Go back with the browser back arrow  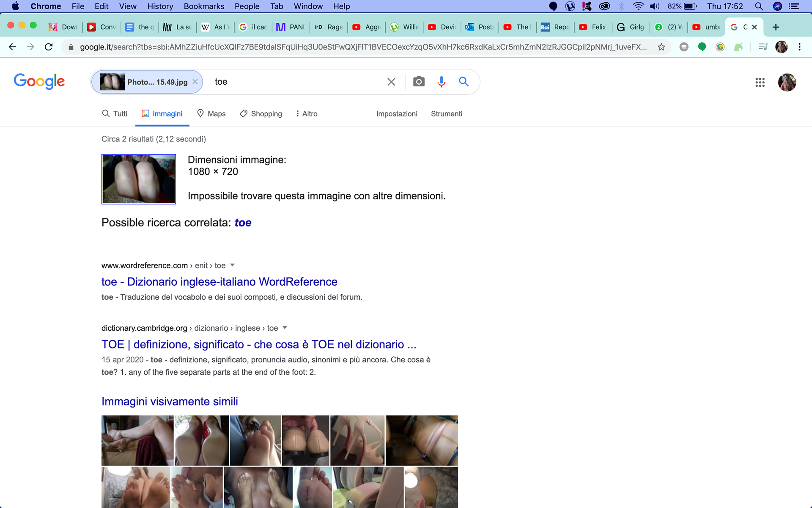coord(12,47)
